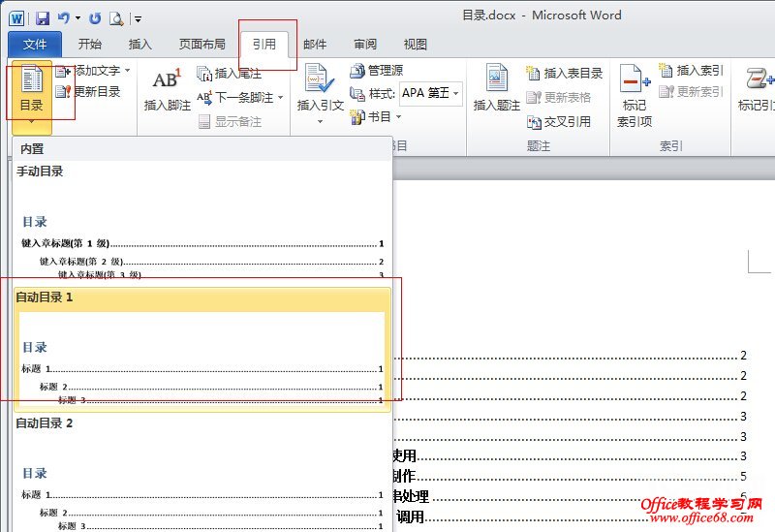Save the document with the floppy disk icon
The width and height of the screenshot is (775, 532).
pos(43,18)
